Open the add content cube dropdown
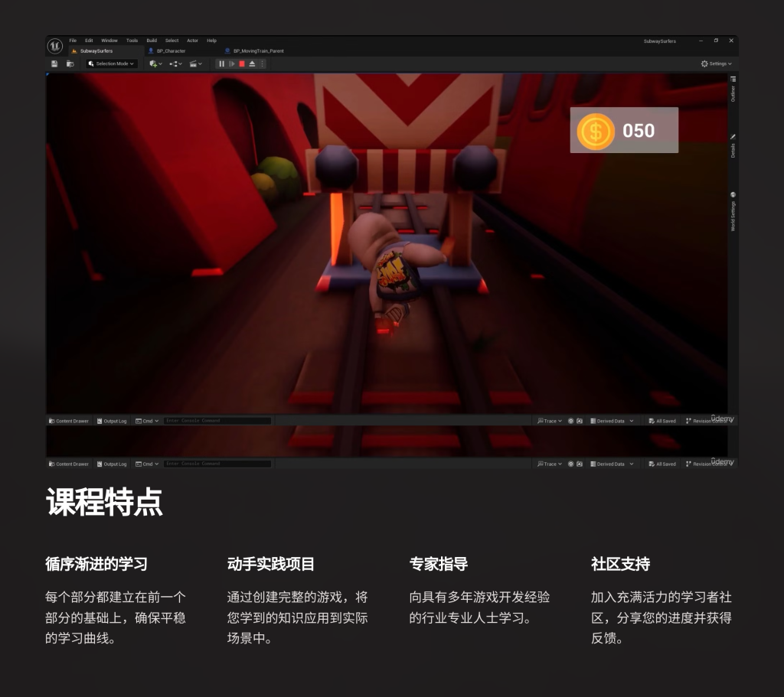This screenshot has height=697, width=784. coord(155,64)
